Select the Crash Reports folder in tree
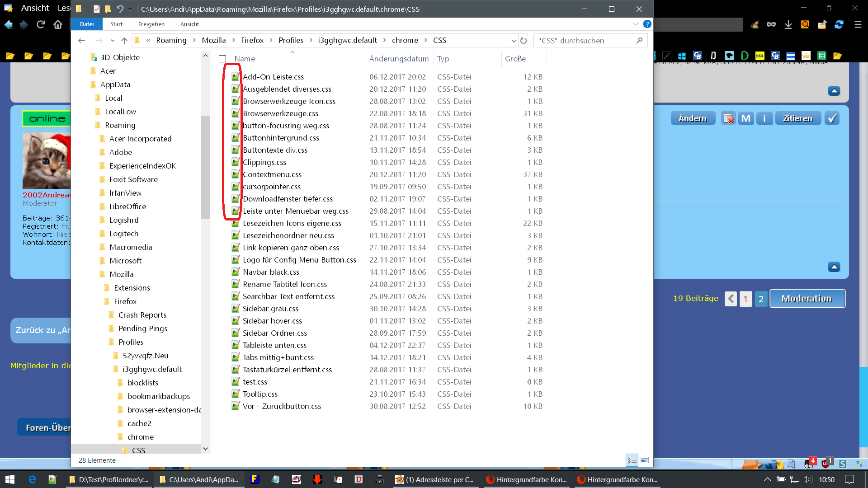868x488 pixels. [142, 315]
